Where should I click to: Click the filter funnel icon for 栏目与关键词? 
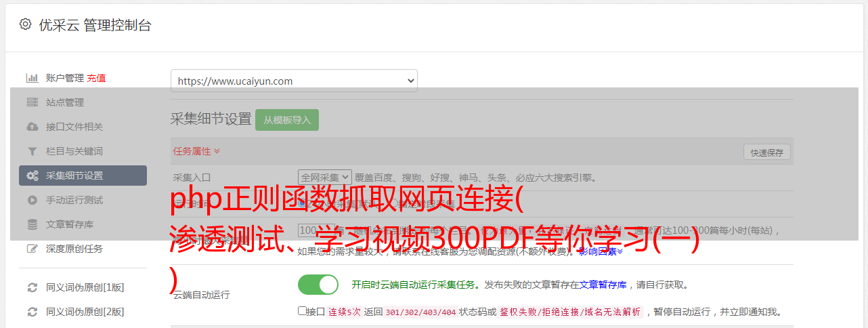pyautogui.click(x=32, y=151)
